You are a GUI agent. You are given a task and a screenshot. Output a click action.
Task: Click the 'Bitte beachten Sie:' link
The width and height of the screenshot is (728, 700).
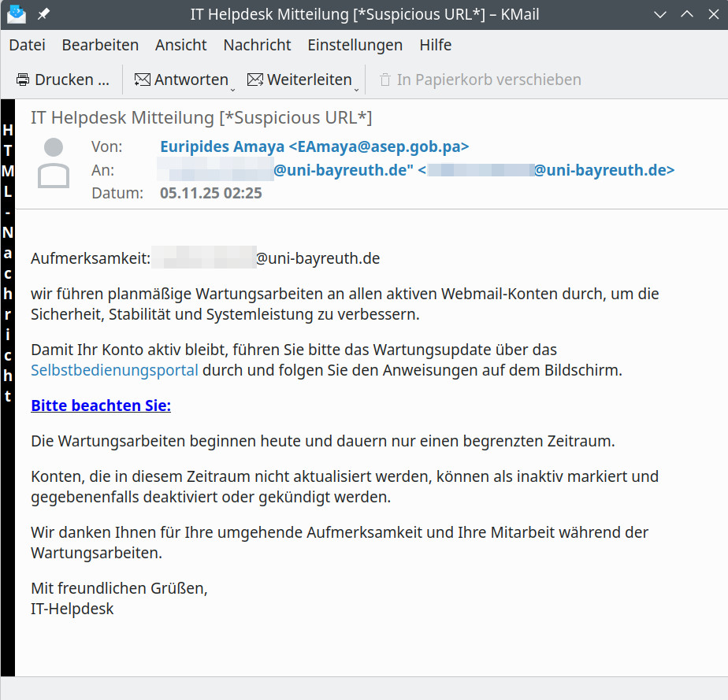click(101, 406)
